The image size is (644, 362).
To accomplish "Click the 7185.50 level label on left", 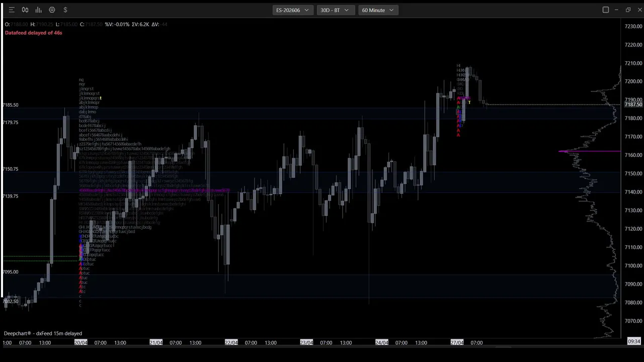I will (10, 105).
